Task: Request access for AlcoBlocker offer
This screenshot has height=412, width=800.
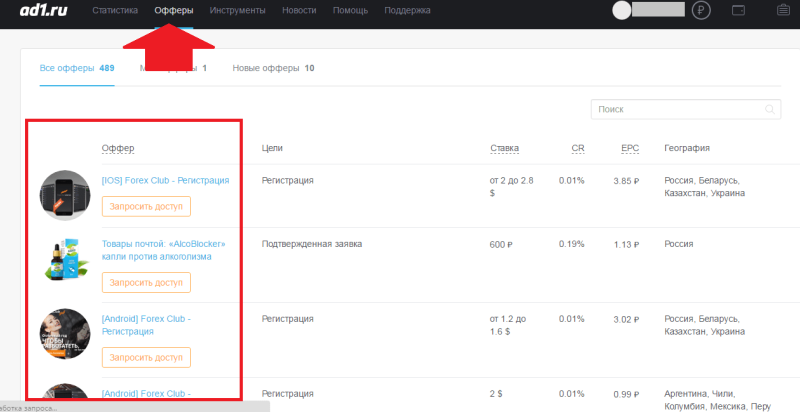Action: (x=146, y=282)
